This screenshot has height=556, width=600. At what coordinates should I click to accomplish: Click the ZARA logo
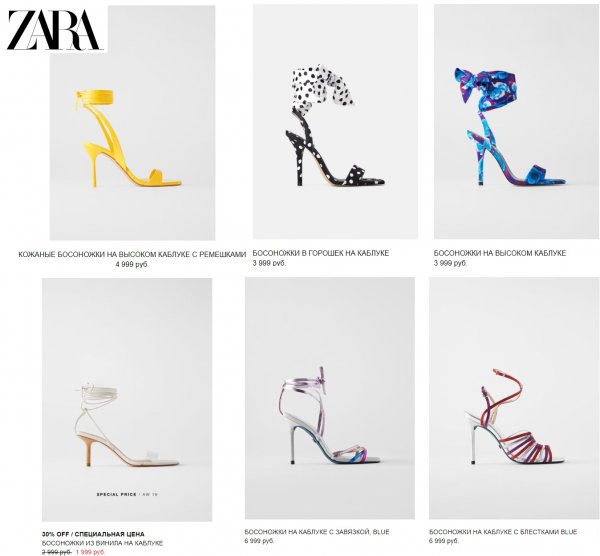(x=54, y=29)
